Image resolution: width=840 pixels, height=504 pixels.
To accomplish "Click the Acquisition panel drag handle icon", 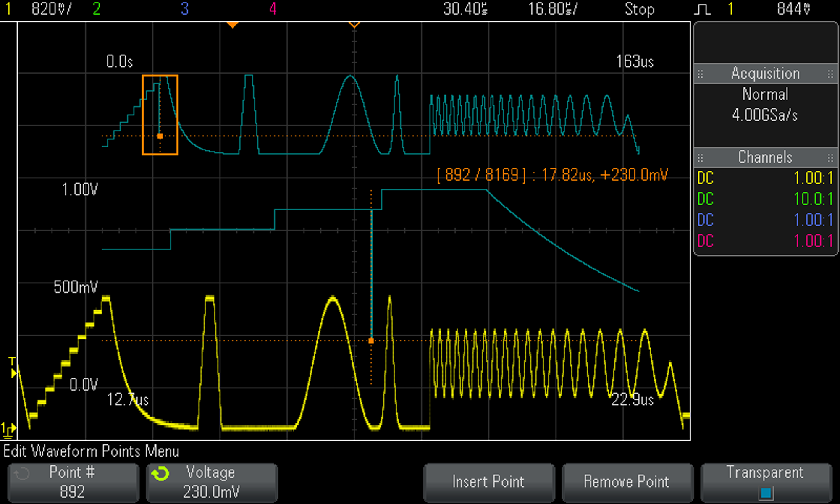I will [x=701, y=73].
